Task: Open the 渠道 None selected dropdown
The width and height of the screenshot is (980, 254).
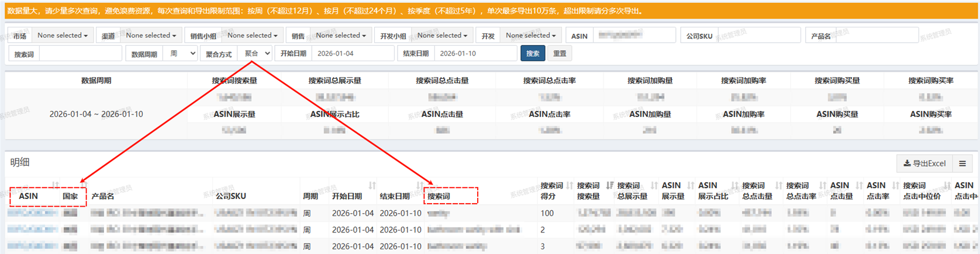Action: point(151,36)
